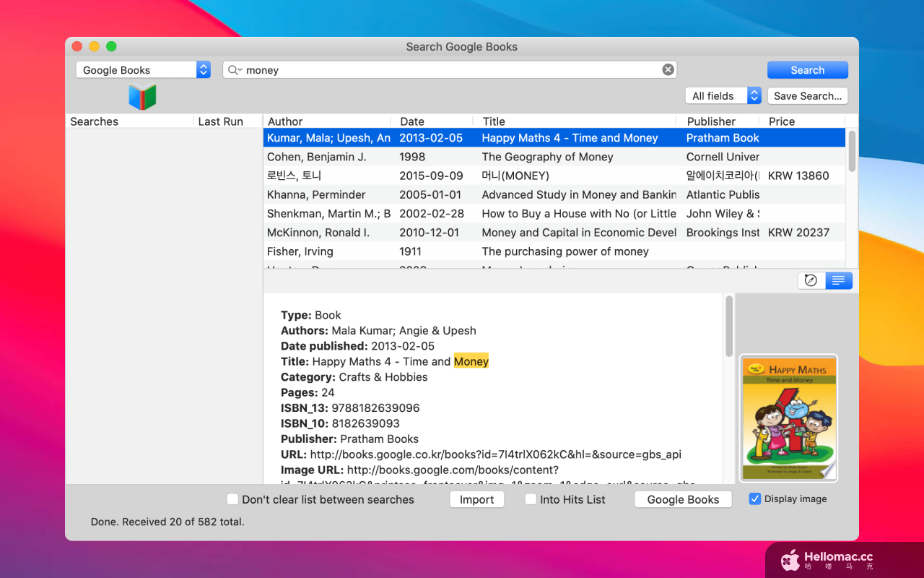924x578 pixels.
Task: Click the Last Run column header
Action: 227,121
